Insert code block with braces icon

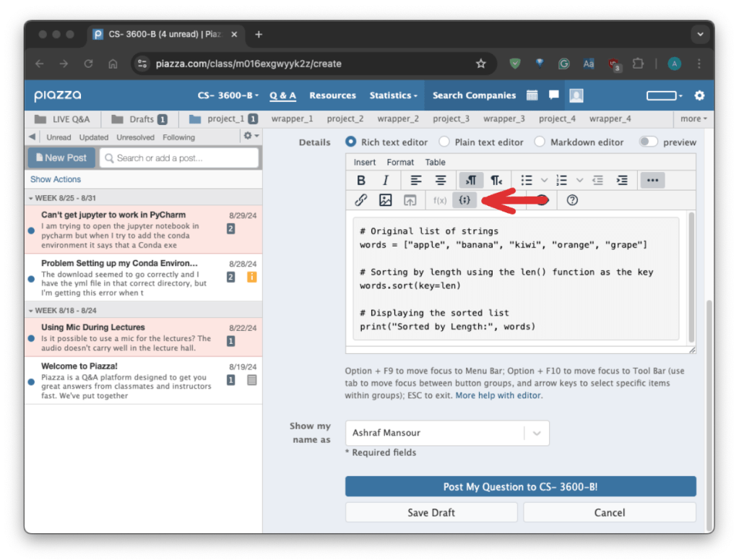click(x=464, y=200)
